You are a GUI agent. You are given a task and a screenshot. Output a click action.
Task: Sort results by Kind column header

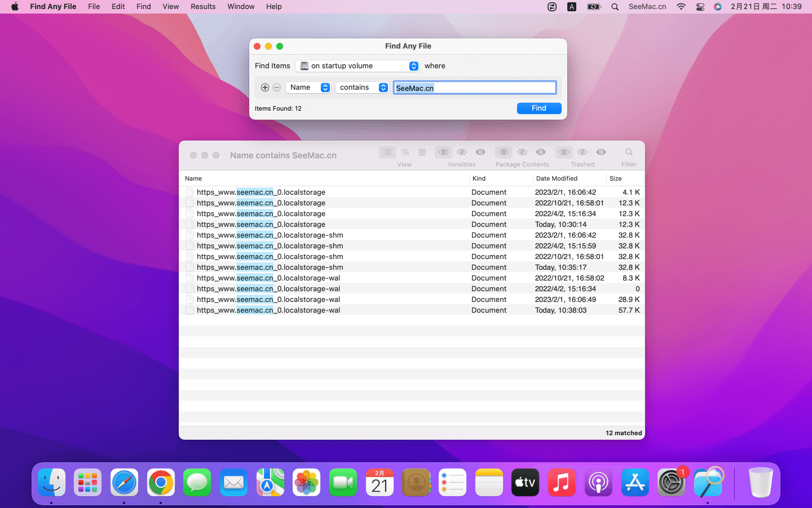click(x=501, y=178)
